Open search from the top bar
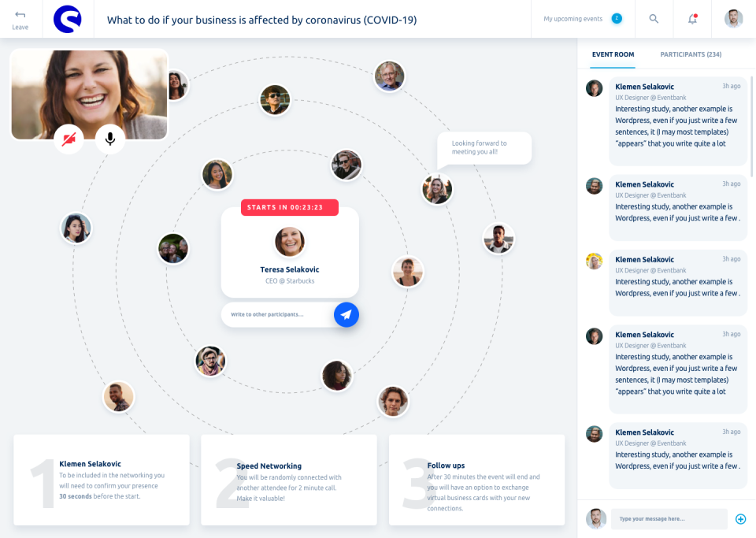Screen dimensions: 756x538 pos(654,19)
